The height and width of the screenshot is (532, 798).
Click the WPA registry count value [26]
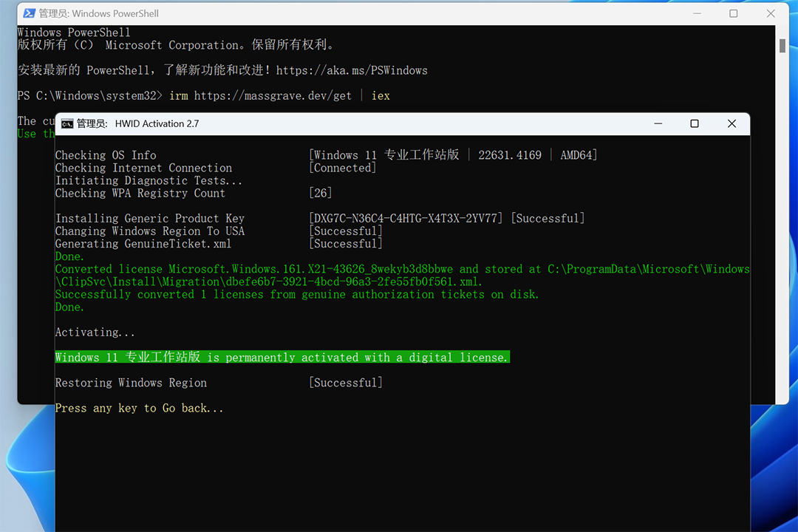321,193
